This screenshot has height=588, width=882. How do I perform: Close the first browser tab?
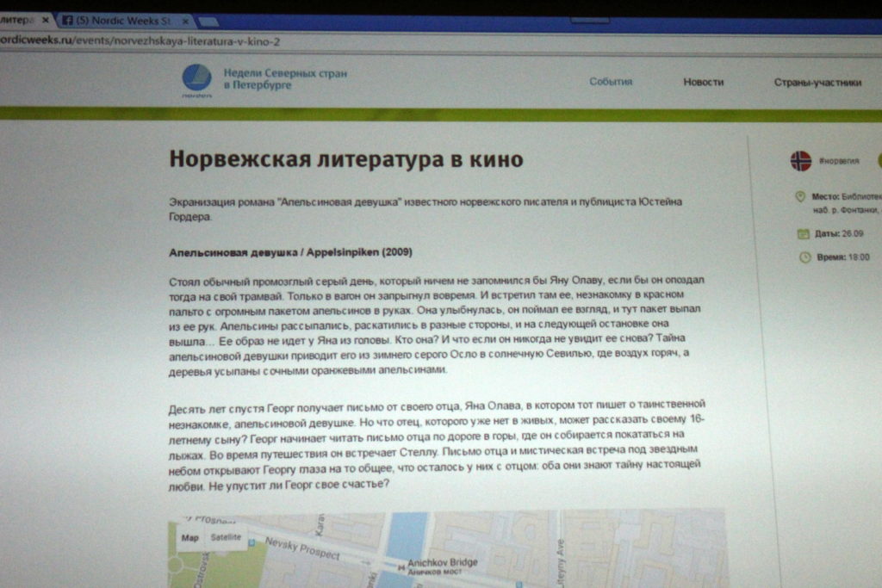pyautogui.click(x=46, y=21)
